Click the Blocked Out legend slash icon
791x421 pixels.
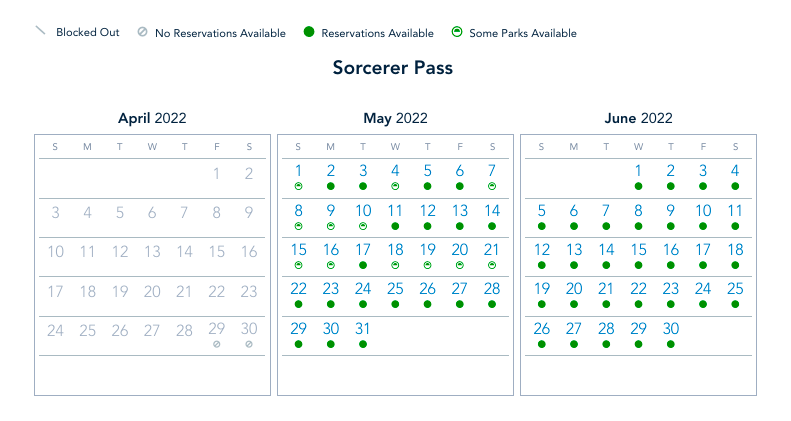pyautogui.click(x=40, y=32)
